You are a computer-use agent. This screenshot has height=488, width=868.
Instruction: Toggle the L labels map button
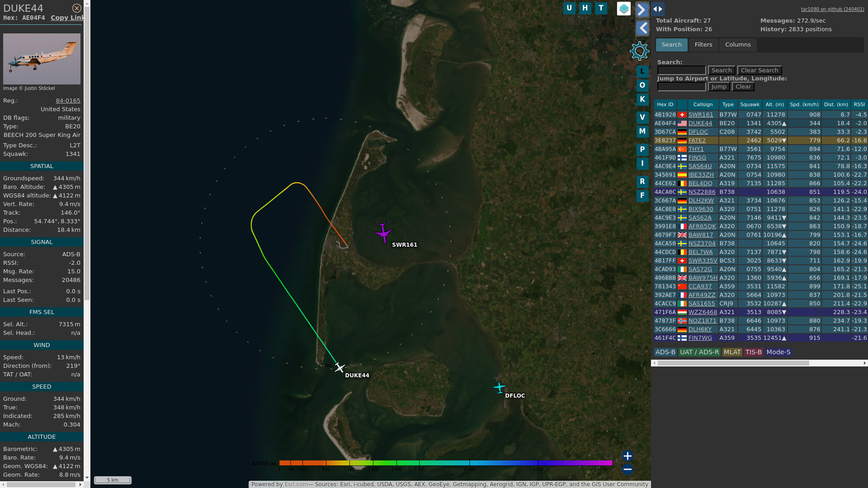642,71
